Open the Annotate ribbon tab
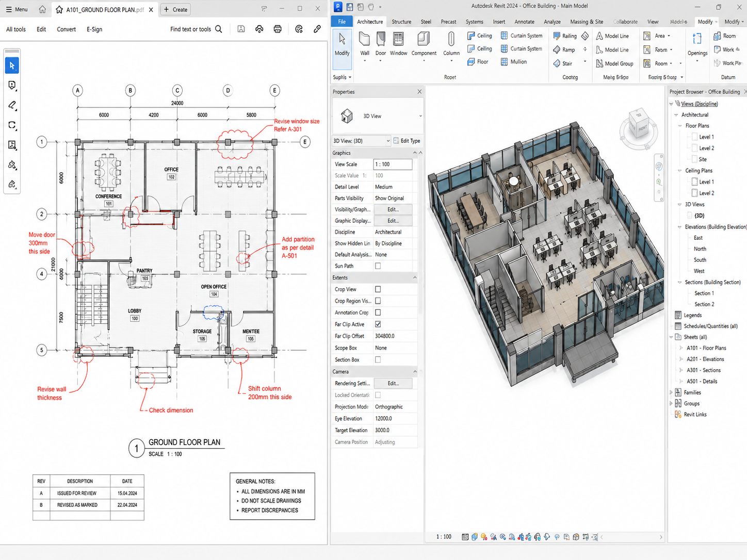This screenshot has height=560, width=747. tap(524, 22)
